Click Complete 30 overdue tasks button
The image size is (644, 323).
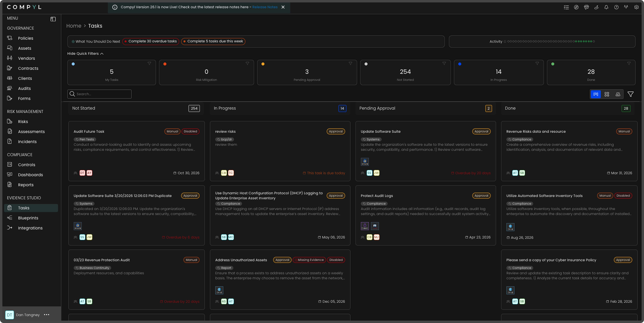click(150, 41)
